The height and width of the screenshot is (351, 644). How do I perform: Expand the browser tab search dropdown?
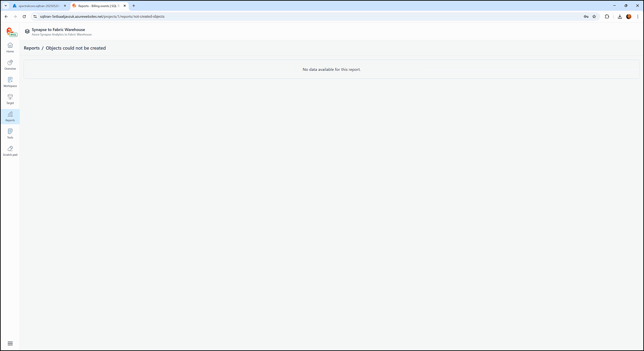[x=6, y=6]
